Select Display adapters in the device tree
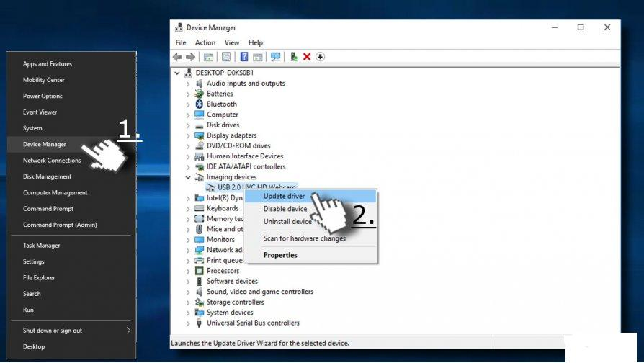Viewport: 644px width, 363px height. (231, 135)
